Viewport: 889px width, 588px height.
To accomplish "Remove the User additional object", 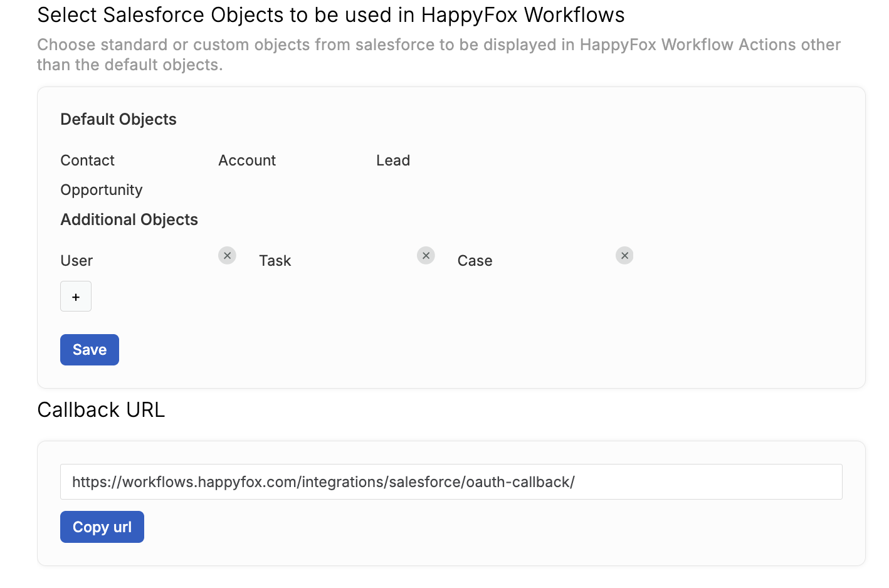I will [x=227, y=255].
